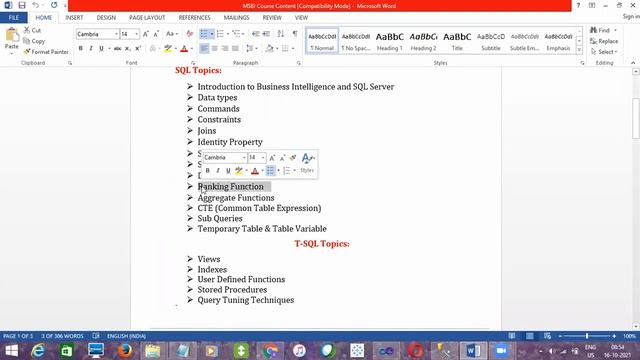Open File Explorer folder on taskbar
This screenshot has height=360, width=640.
tap(153, 351)
